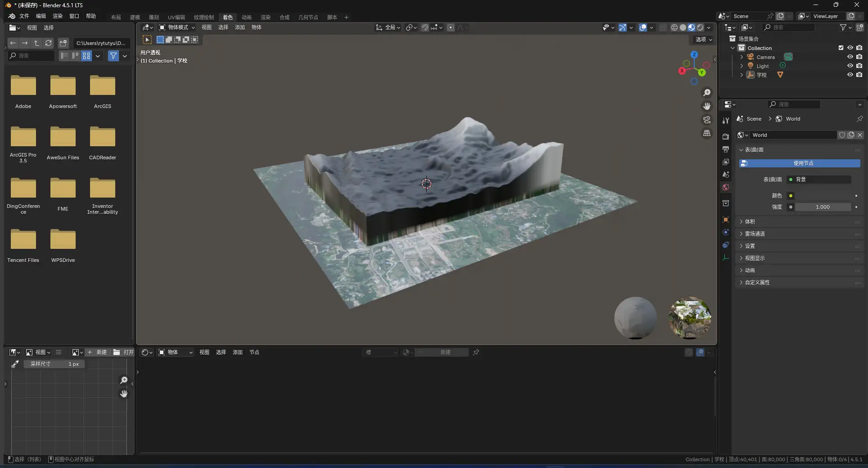This screenshot has width=868, height=468.
Task: Hide the Light object in viewport
Action: point(850,66)
